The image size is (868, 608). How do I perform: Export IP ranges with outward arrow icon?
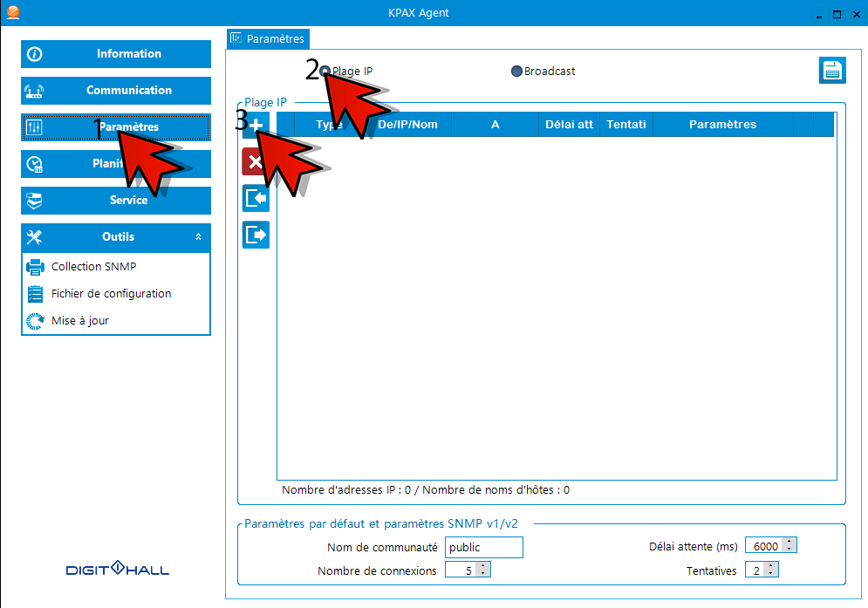tap(256, 235)
